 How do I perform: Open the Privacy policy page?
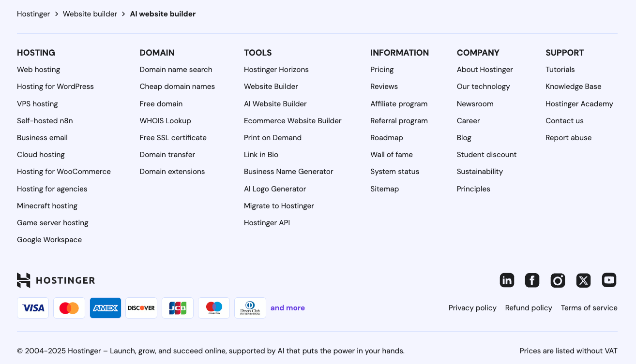pyautogui.click(x=472, y=307)
